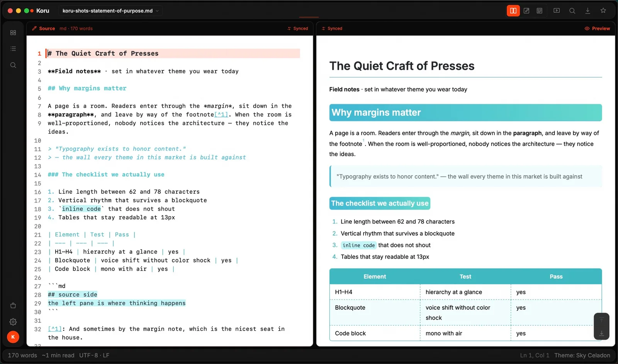Click the md · 170 words label
The width and height of the screenshot is (618, 364).
(x=76, y=29)
